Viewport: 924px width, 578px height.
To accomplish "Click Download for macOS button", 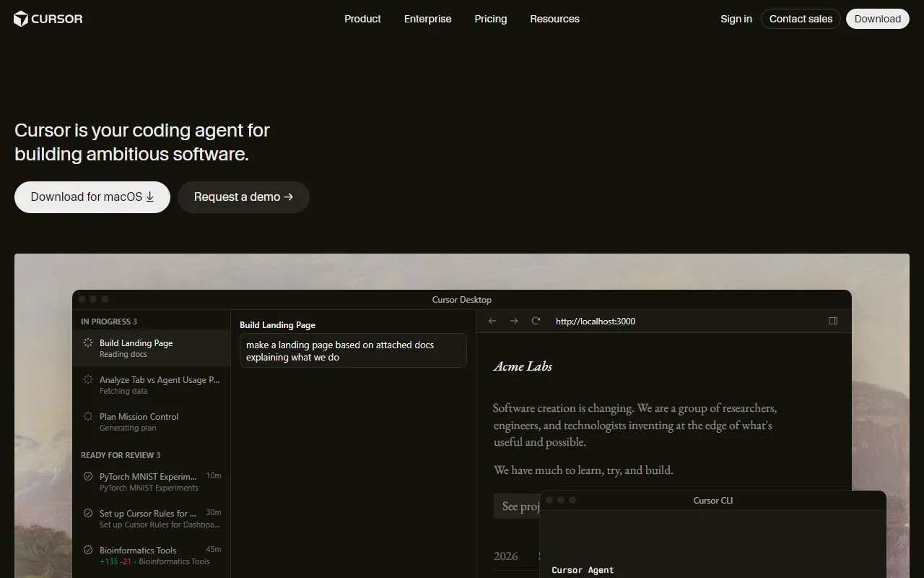I will pos(92,197).
